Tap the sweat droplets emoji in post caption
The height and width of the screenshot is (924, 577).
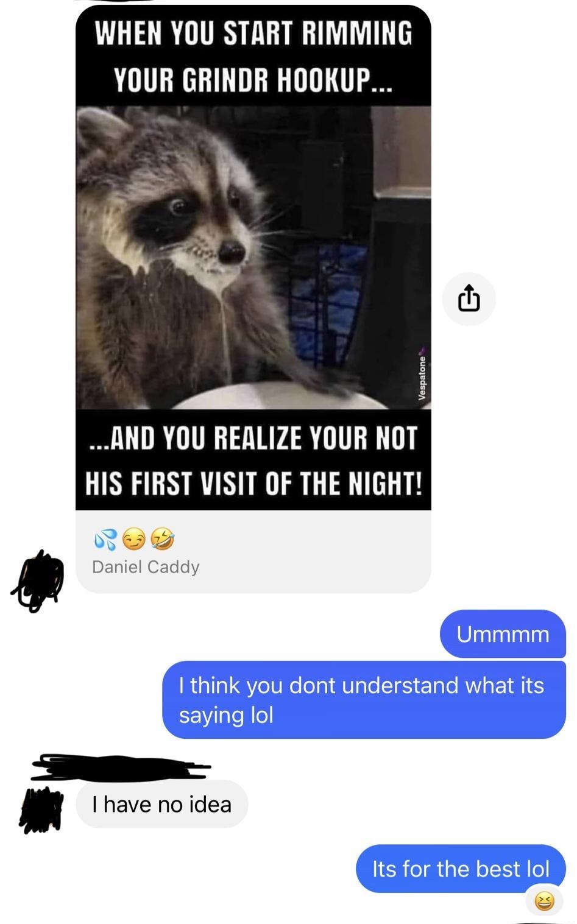(x=105, y=539)
